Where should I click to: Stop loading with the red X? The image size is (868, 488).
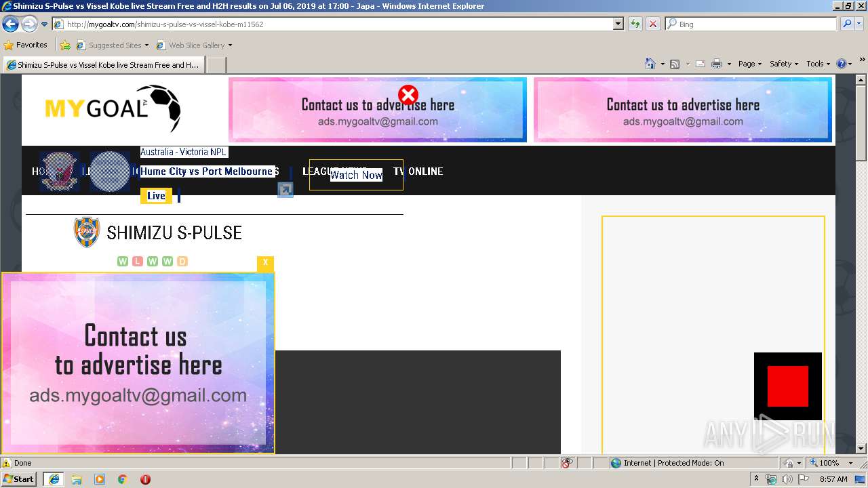(x=652, y=24)
